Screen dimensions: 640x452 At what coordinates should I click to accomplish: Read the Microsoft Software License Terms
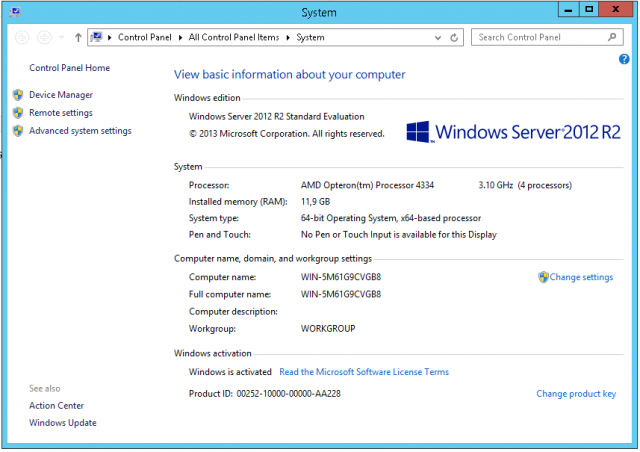[364, 372]
